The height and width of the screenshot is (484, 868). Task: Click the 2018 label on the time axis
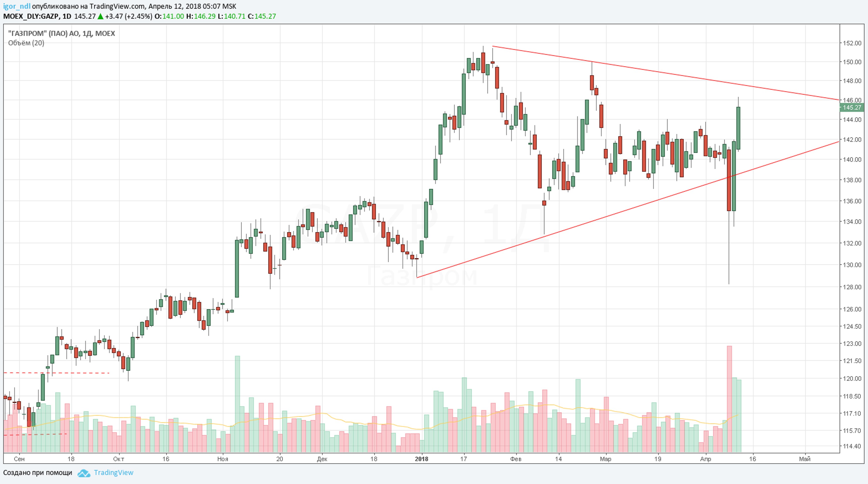pos(421,459)
